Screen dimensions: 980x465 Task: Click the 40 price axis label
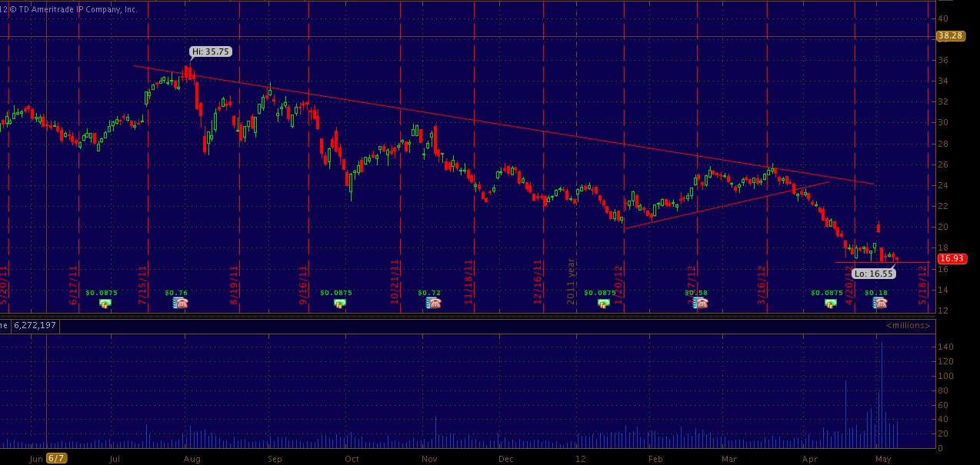click(942, 18)
